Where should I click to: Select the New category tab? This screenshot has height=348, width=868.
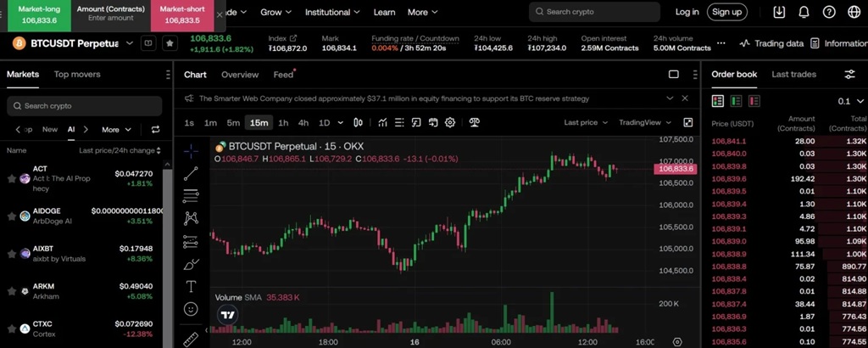[x=50, y=130]
